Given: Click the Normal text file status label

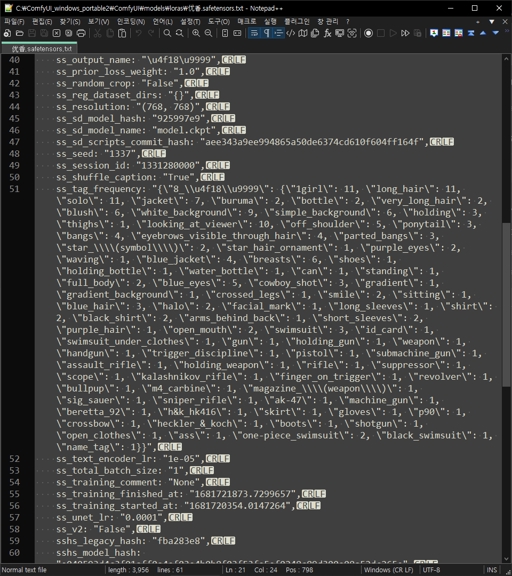Looking at the screenshot, I should tap(24, 570).
